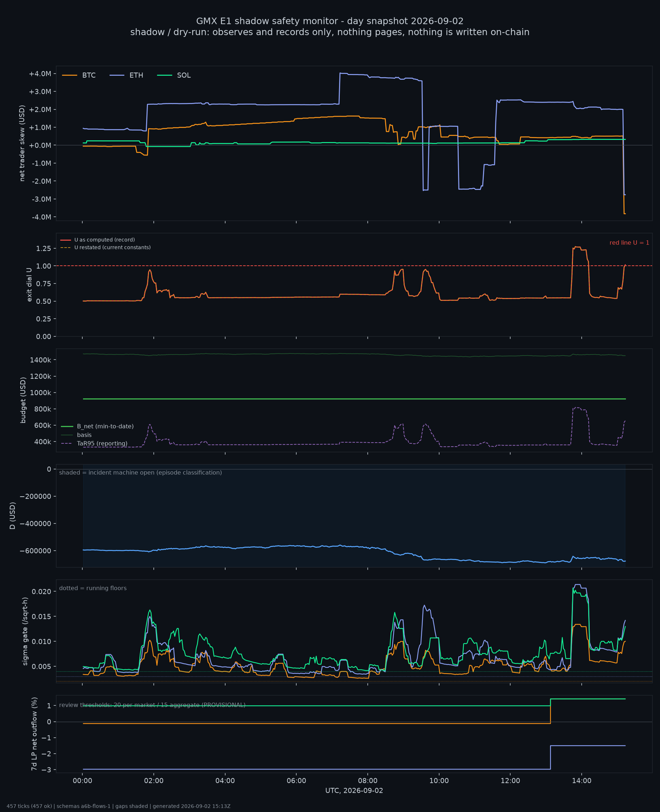Click the 'sigma gate (/sqrt-h)' axis label
The width and height of the screenshot is (660, 812).
pyautogui.click(x=25, y=631)
